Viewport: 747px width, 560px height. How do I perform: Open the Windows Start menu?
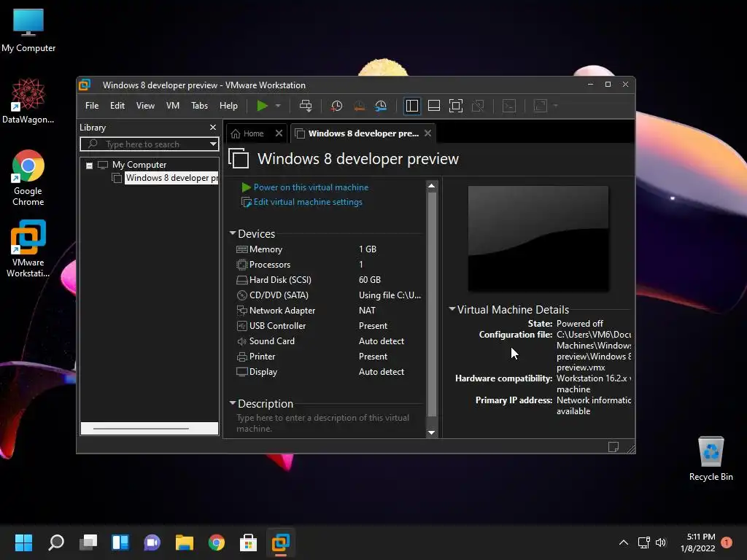click(x=23, y=542)
